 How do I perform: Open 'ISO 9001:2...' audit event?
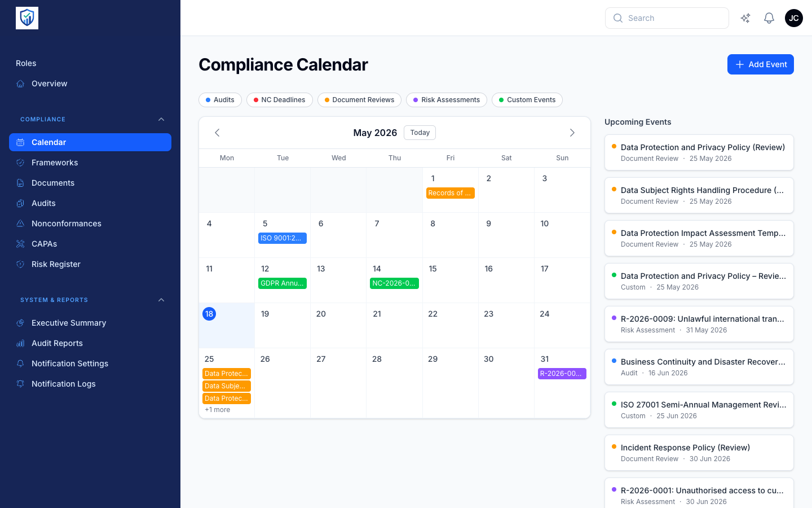tap(283, 238)
